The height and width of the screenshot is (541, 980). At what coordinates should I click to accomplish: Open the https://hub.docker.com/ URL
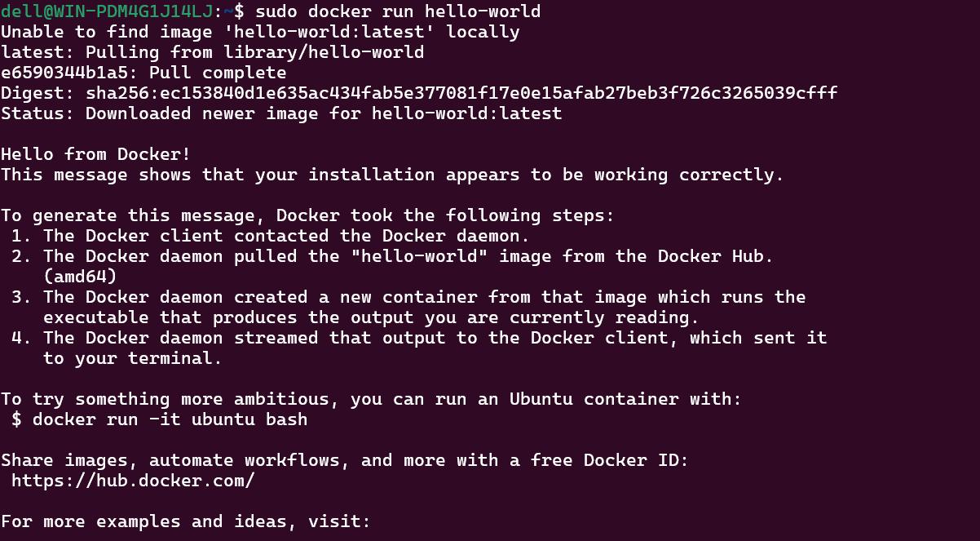pos(133,481)
